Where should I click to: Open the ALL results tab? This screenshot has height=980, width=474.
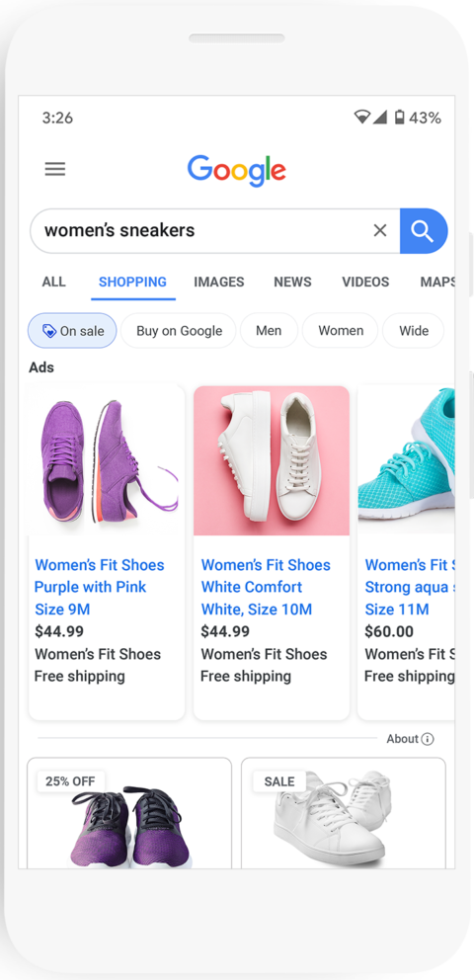coord(53,282)
